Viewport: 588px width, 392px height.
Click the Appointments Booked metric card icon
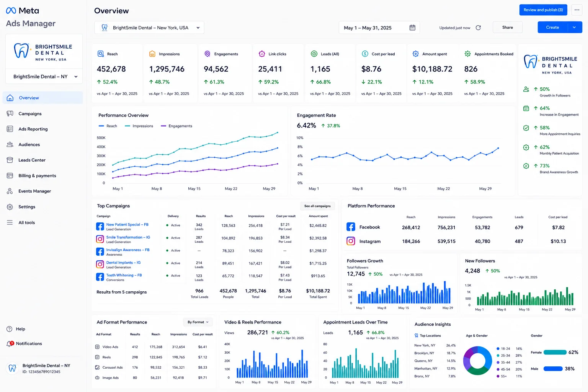468,54
